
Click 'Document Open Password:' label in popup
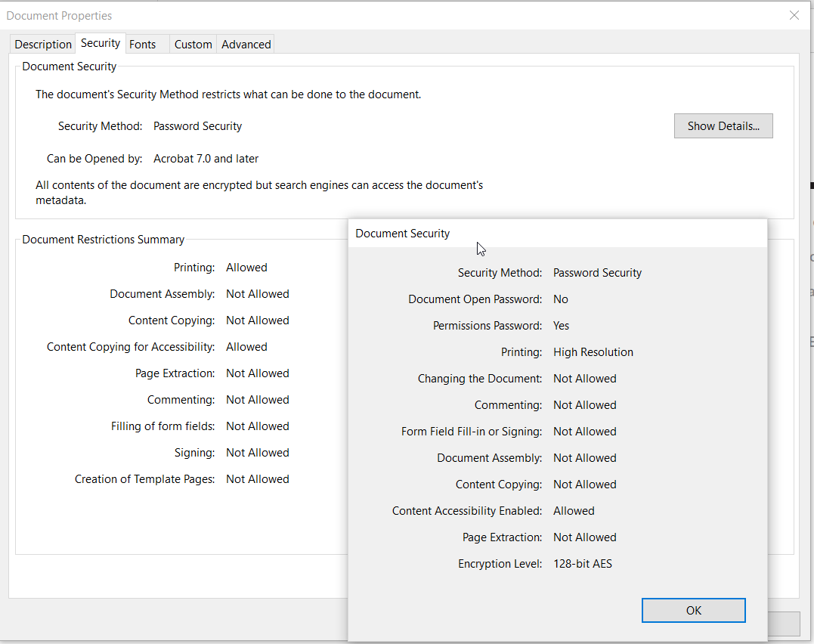tap(475, 299)
